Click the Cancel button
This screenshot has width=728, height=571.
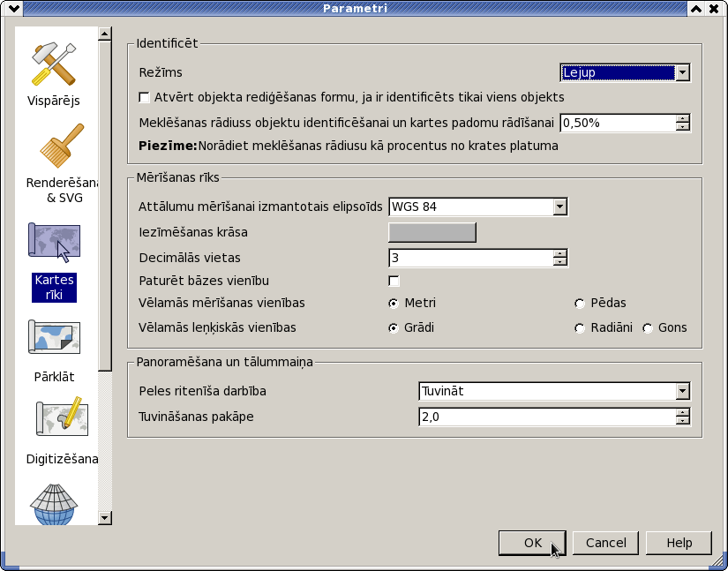606,543
